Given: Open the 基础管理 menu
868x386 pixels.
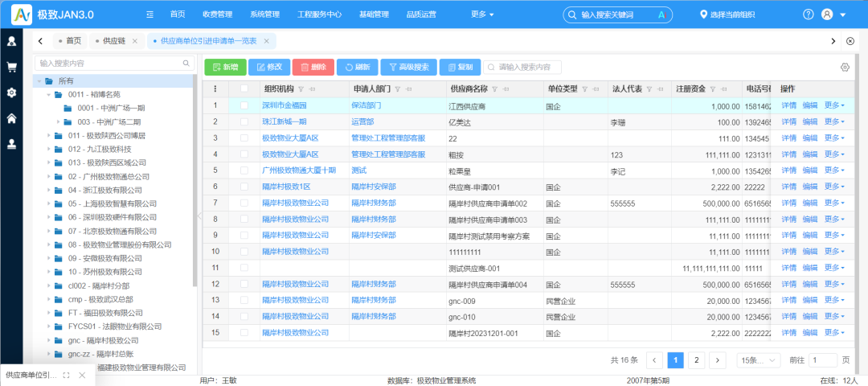Looking at the screenshot, I should point(374,15).
